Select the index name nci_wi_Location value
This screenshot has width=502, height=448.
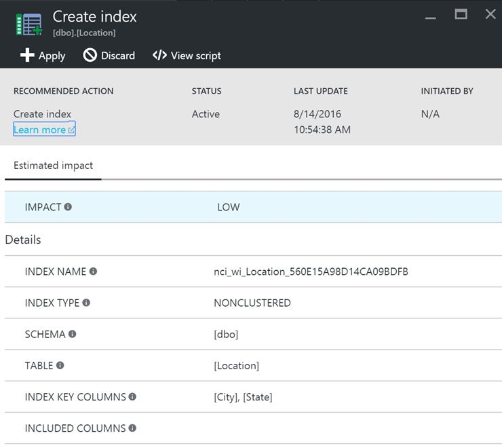(311, 272)
